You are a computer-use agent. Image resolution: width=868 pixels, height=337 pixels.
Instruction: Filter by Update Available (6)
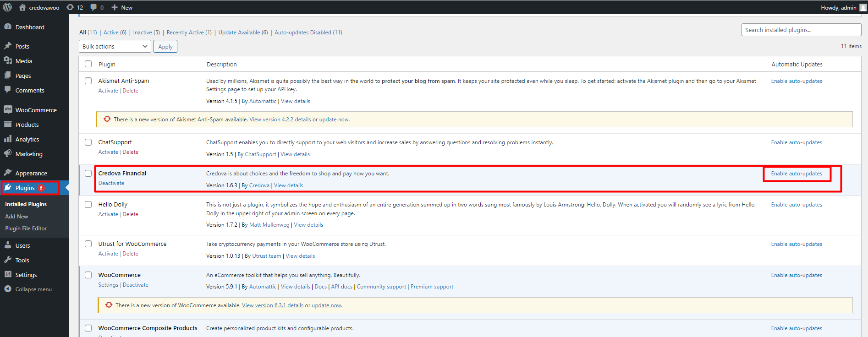pyautogui.click(x=243, y=33)
